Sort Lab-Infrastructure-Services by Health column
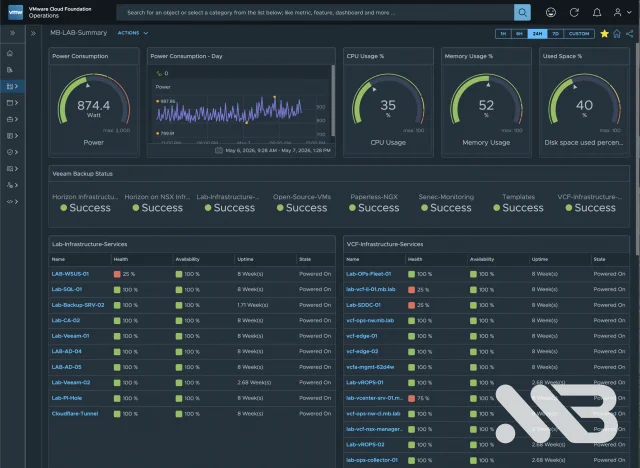This screenshot has height=468, width=640. [x=121, y=259]
